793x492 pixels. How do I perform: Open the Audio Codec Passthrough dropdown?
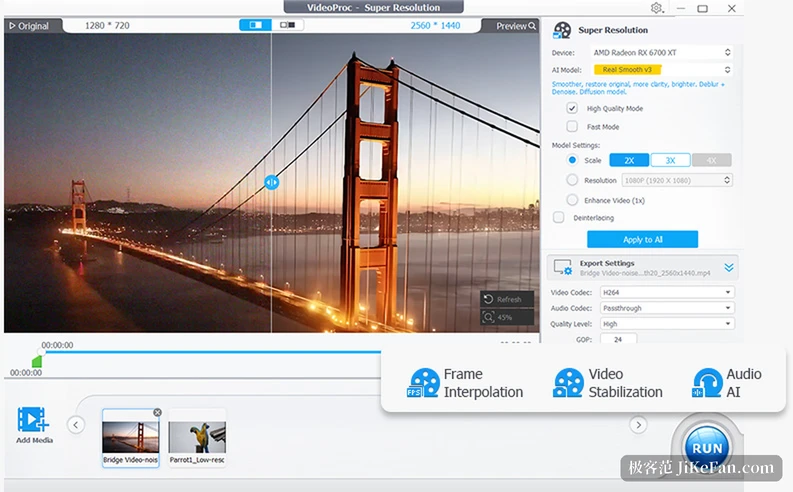667,308
